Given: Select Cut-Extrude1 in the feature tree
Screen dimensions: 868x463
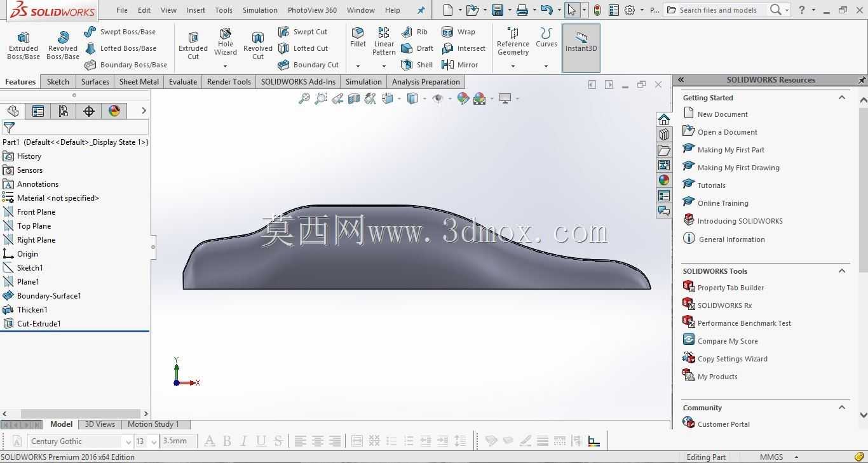Looking at the screenshot, I should (x=39, y=324).
